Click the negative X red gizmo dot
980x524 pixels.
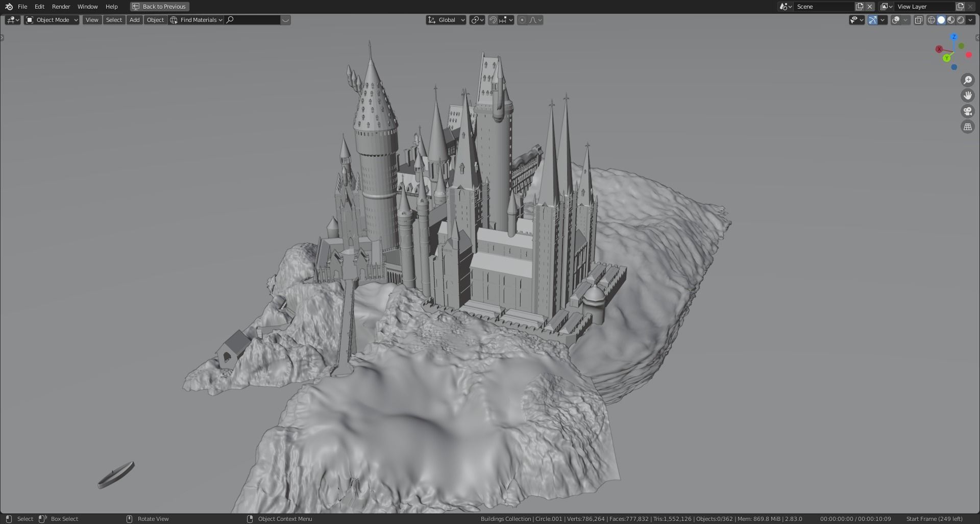tap(969, 55)
